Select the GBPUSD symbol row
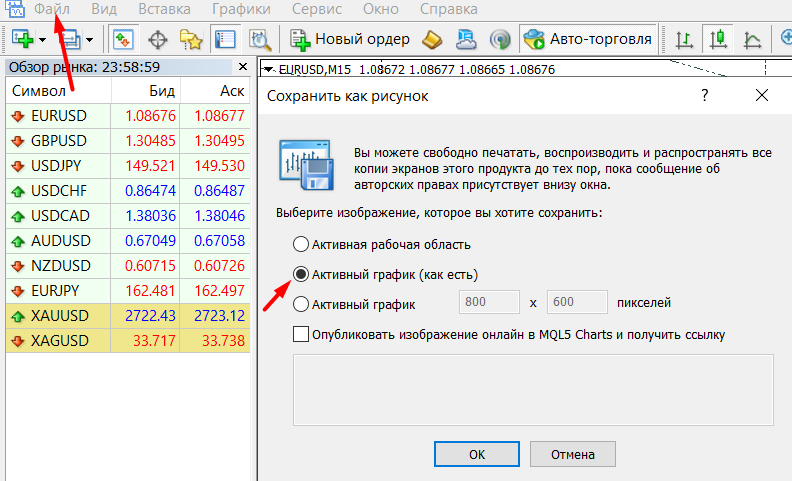 [x=128, y=141]
